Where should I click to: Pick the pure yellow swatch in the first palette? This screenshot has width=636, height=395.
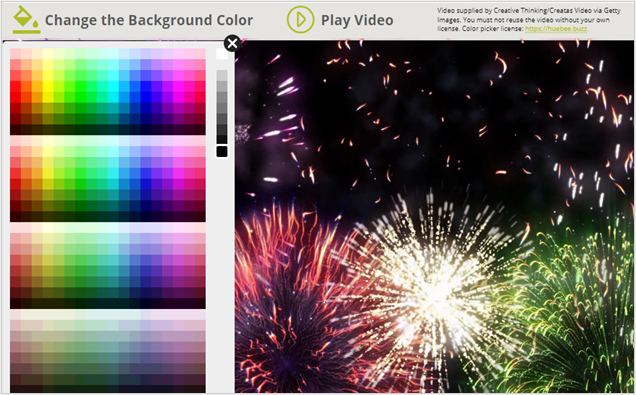point(48,86)
